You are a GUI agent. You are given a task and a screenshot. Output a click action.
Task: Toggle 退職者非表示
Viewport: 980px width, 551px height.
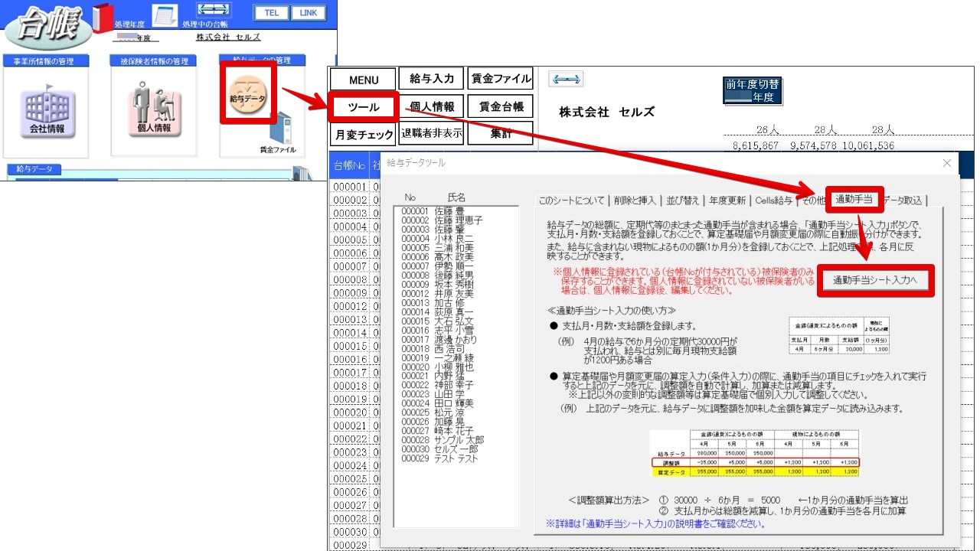tap(432, 133)
